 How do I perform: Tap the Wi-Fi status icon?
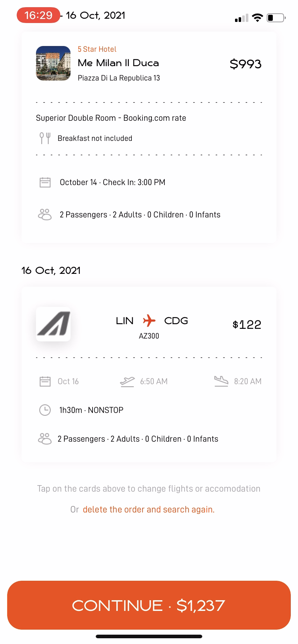pyautogui.click(x=257, y=18)
